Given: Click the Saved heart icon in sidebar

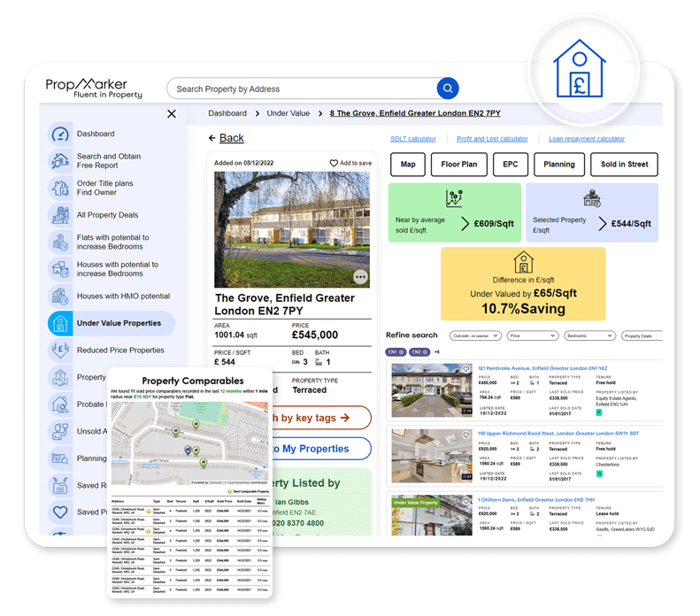Looking at the screenshot, I should 60,512.
